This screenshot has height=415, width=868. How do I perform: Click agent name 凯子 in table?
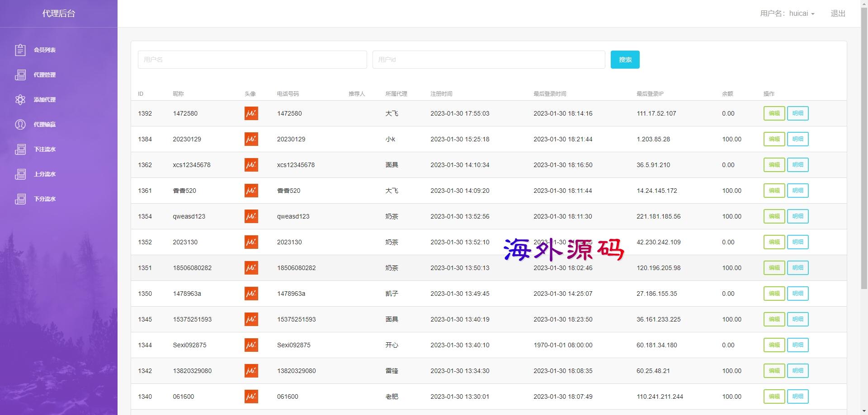(392, 294)
